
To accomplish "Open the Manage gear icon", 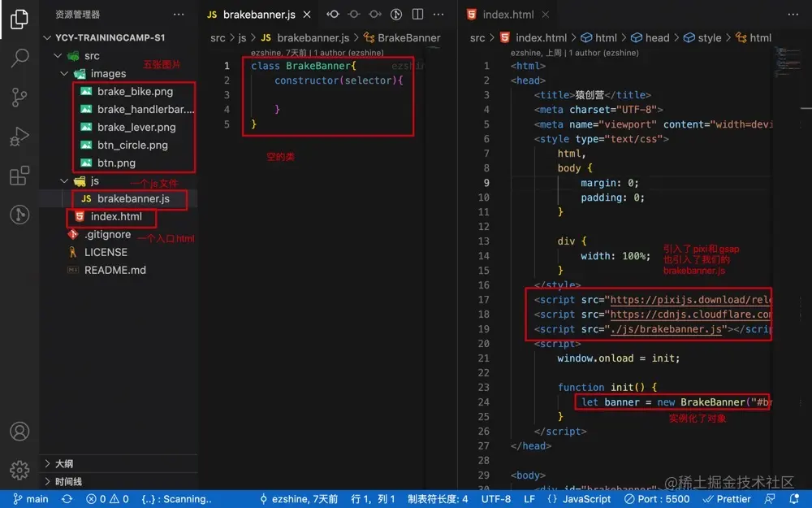I will (19, 470).
